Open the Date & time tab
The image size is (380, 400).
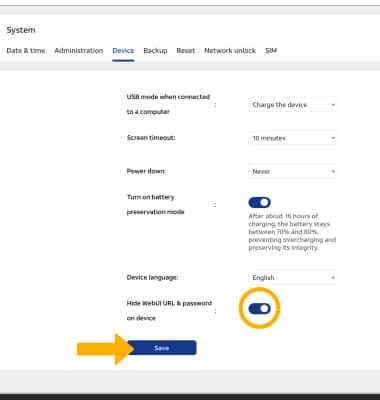click(x=26, y=51)
